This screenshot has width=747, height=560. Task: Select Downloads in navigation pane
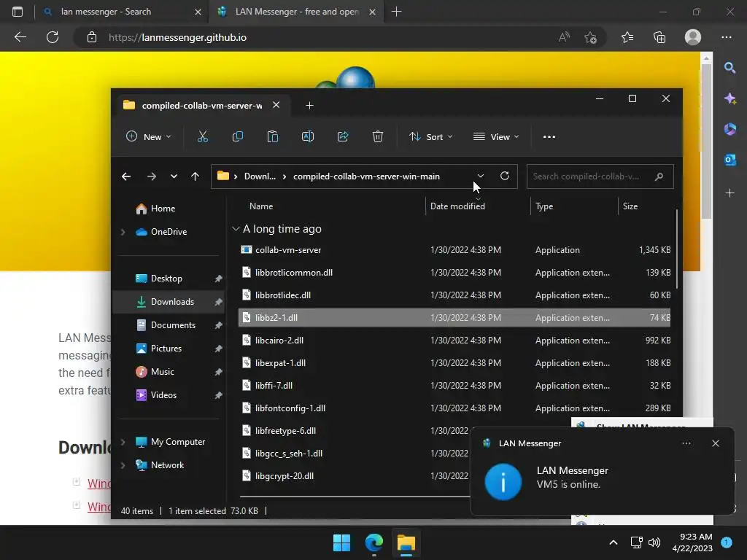[169, 302]
